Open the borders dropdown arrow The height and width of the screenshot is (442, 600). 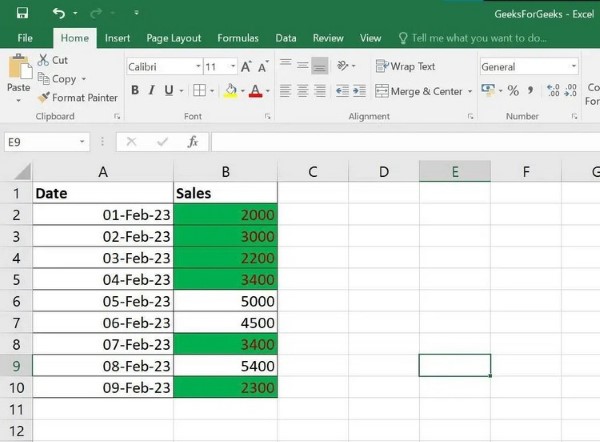212,91
